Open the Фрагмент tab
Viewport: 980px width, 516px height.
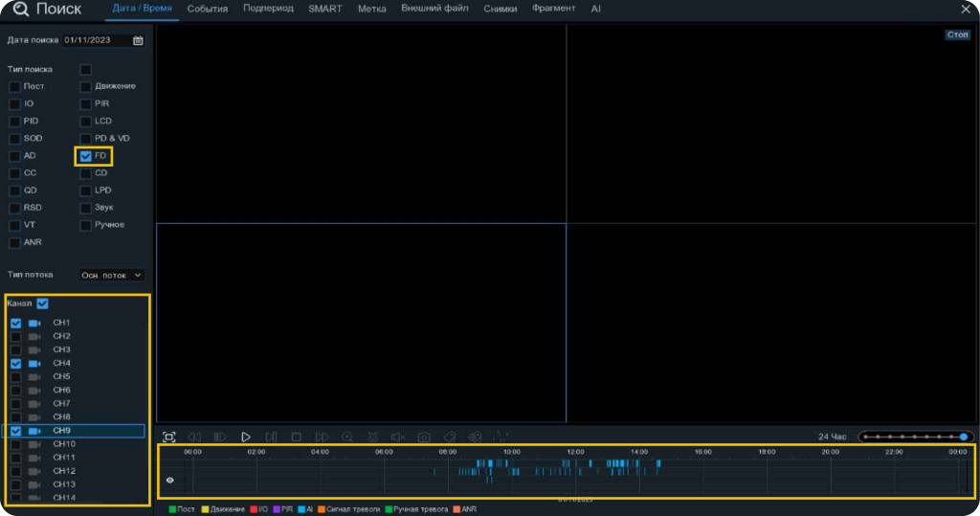554,8
